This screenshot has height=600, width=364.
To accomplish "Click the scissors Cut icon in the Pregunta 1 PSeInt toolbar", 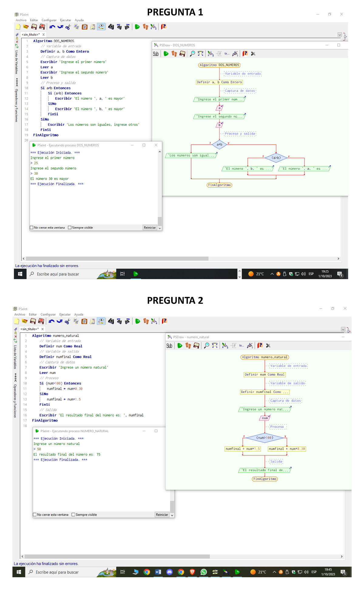I will tap(68, 27).
